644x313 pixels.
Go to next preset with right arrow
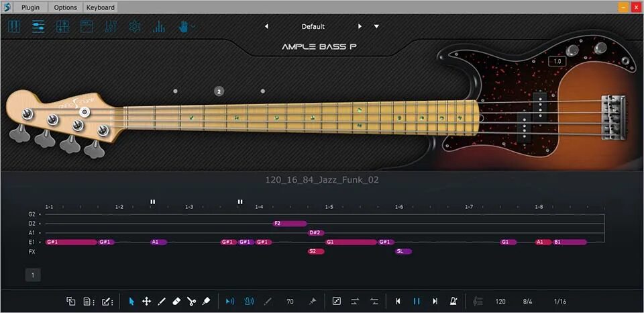coord(360,26)
